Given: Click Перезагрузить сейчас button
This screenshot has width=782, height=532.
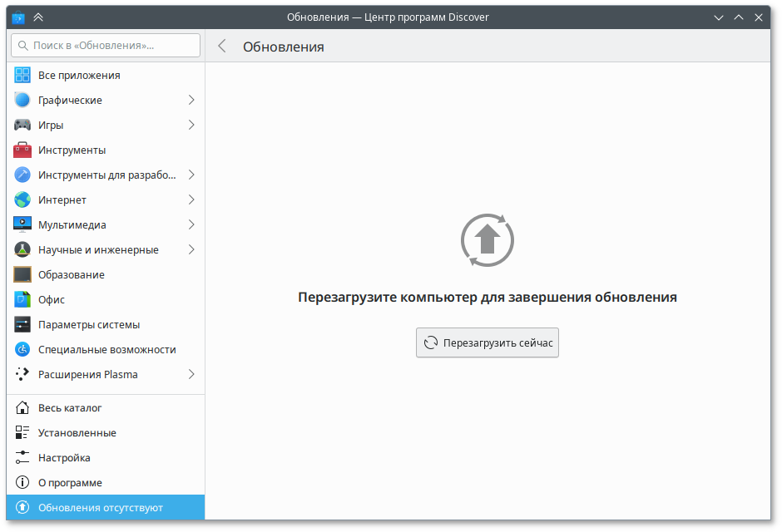Looking at the screenshot, I should (x=487, y=342).
